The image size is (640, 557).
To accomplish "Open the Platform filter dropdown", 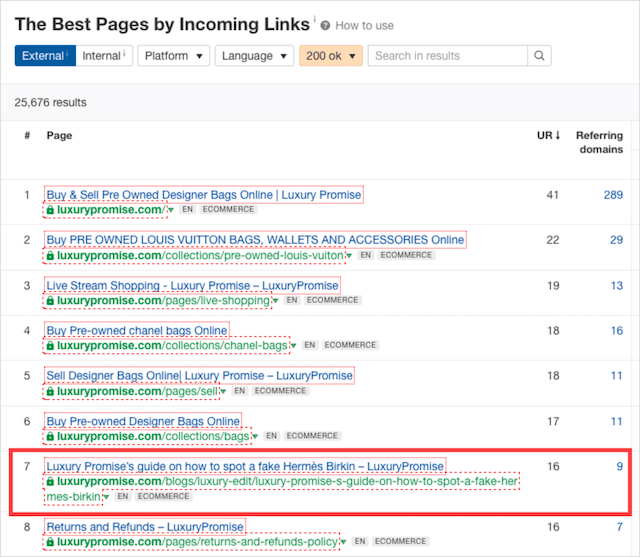I will coord(174,56).
